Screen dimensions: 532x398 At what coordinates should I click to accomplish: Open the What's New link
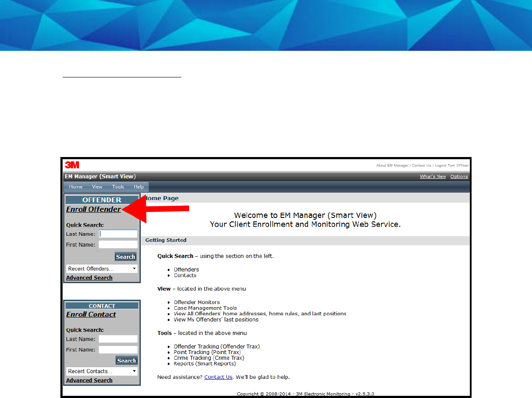tap(433, 177)
